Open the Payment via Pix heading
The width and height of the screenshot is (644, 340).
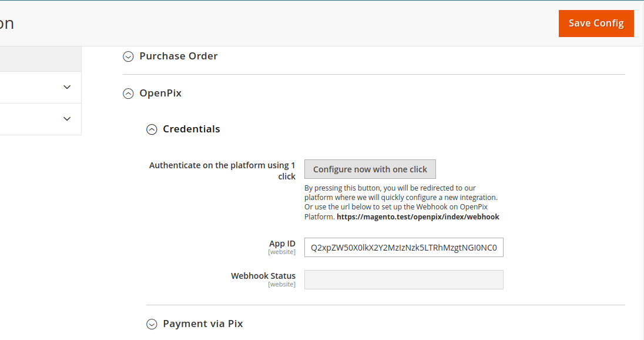coord(203,324)
